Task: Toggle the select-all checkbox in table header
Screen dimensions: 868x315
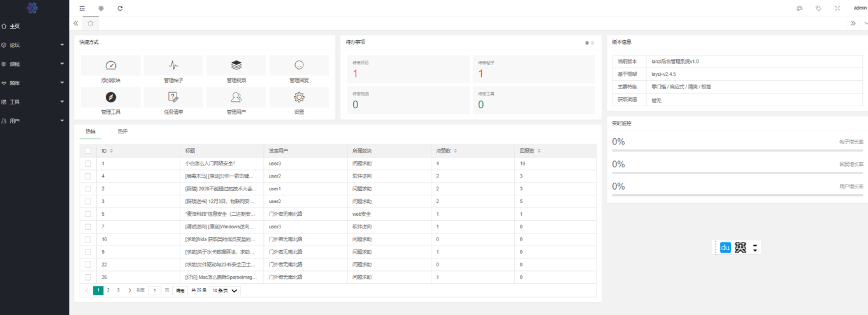Action: (88, 151)
